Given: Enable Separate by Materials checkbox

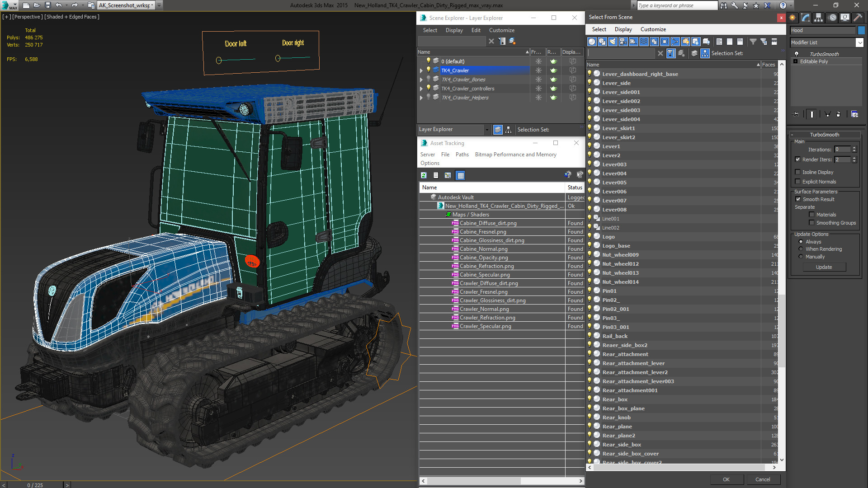Looking at the screenshot, I should 811,215.
